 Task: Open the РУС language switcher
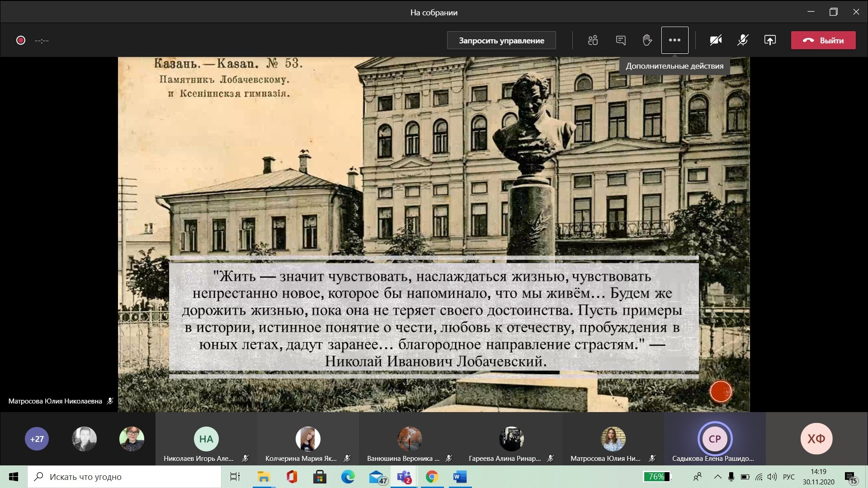point(788,477)
